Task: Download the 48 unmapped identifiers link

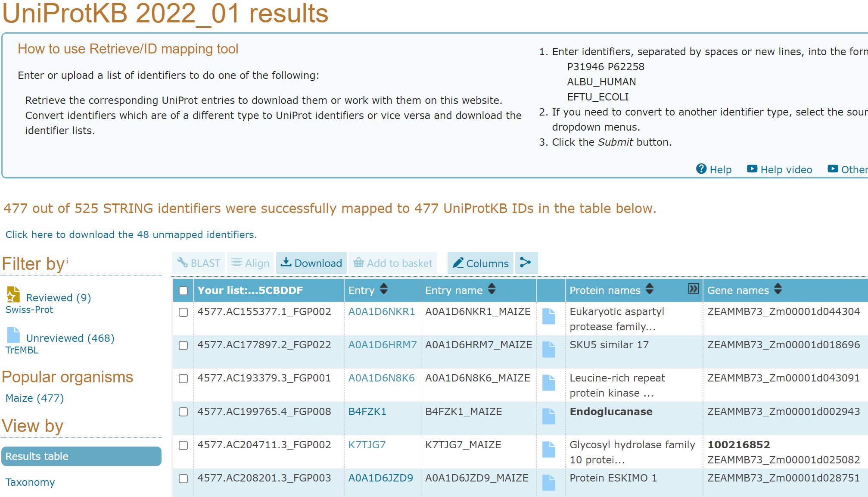Action: [131, 234]
